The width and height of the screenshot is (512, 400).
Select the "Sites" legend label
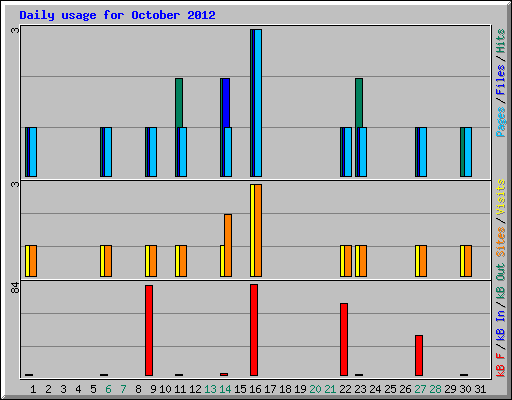click(501, 242)
